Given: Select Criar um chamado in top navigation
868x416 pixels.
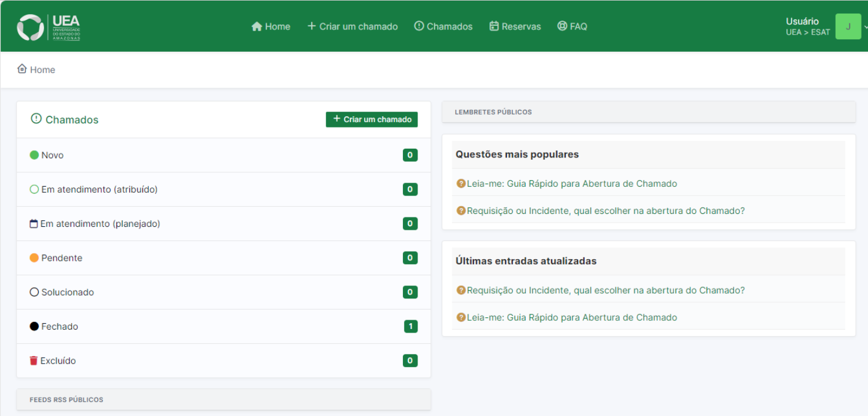Looking at the screenshot, I should (353, 26).
